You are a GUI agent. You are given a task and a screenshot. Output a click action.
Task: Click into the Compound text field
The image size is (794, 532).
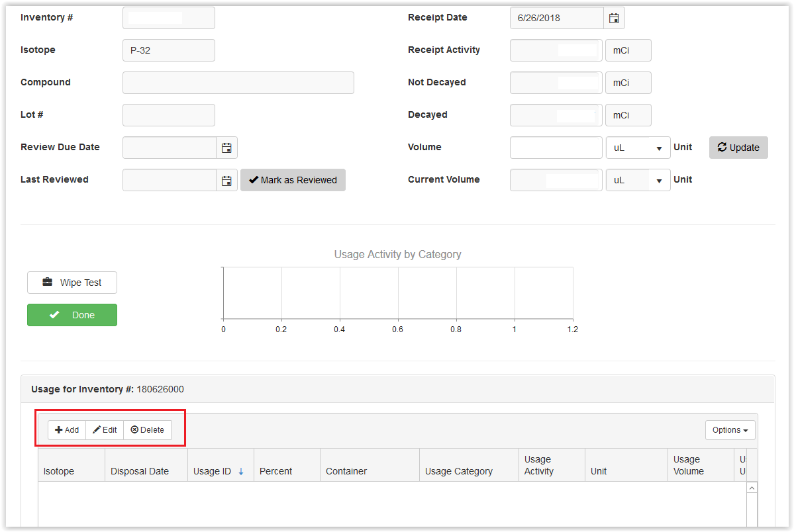(x=238, y=83)
